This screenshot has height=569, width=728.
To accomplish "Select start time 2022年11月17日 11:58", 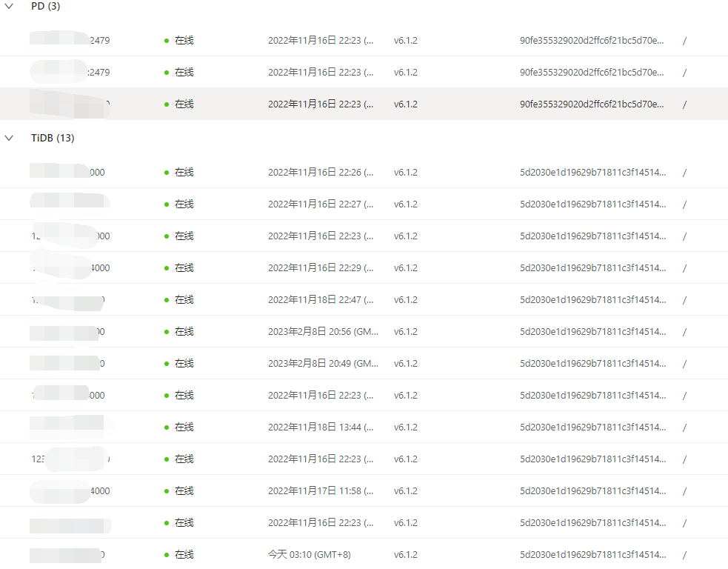I will (321, 491).
